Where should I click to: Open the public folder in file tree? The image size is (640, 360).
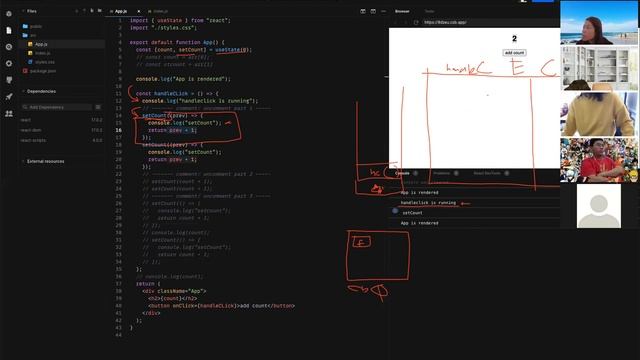click(32, 27)
